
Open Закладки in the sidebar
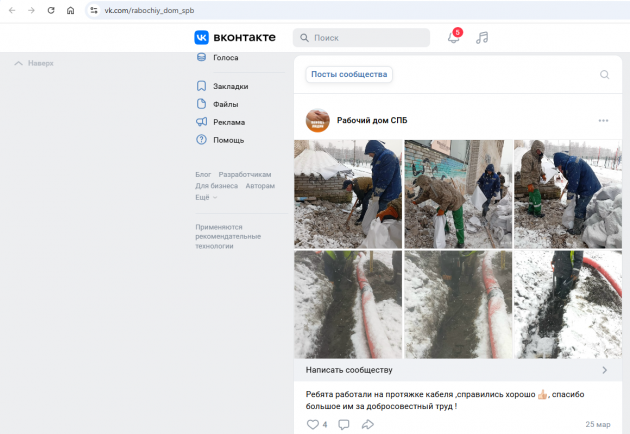(230, 86)
